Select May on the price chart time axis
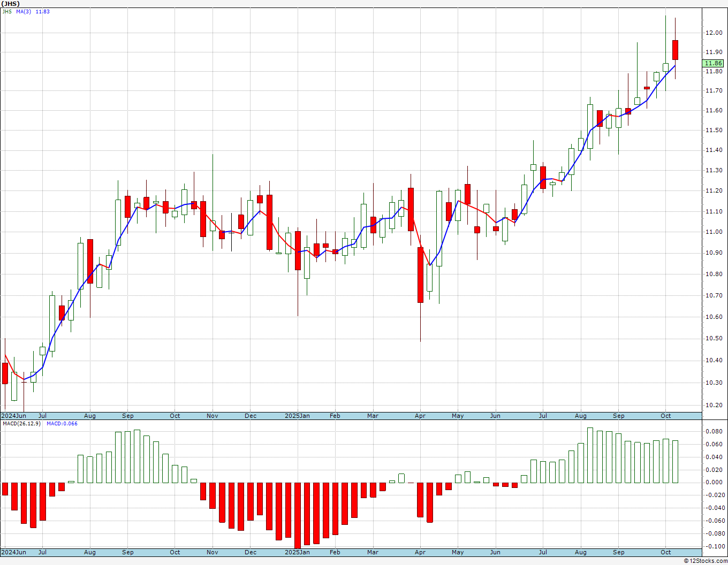Image resolution: width=728 pixels, height=565 pixels. tap(458, 416)
